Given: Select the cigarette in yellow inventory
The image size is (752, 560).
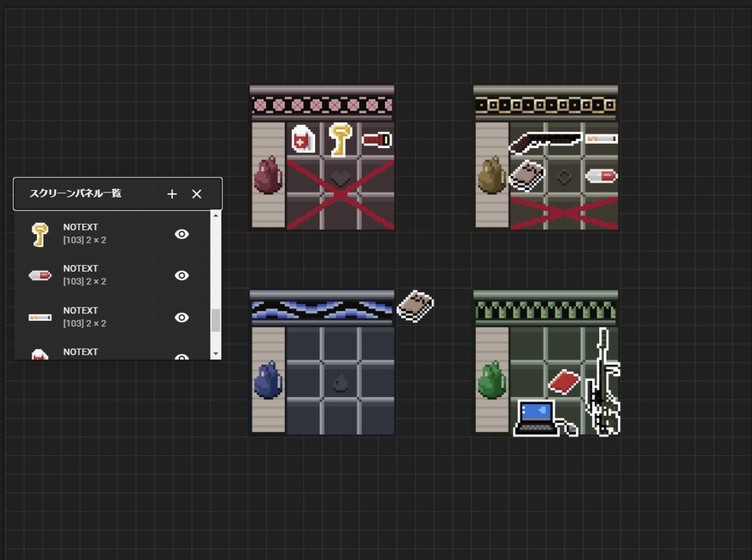Looking at the screenshot, I should click(x=601, y=139).
